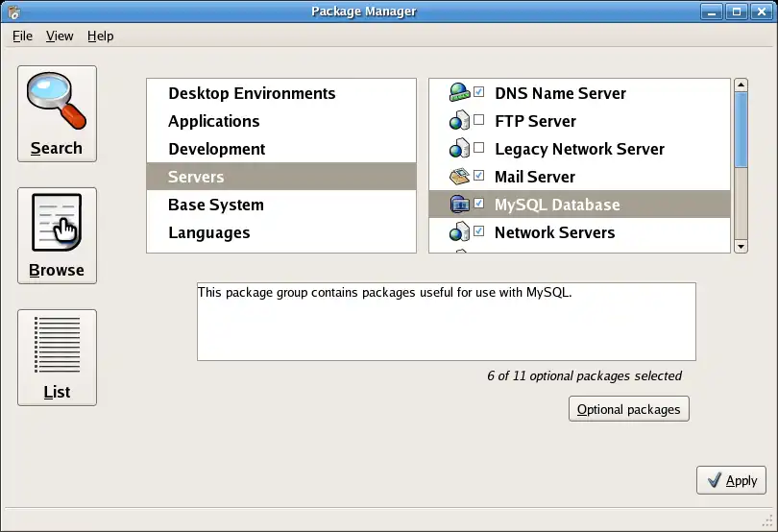Image resolution: width=778 pixels, height=532 pixels.
Task: Open the Help menu
Action: click(x=100, y=36)
